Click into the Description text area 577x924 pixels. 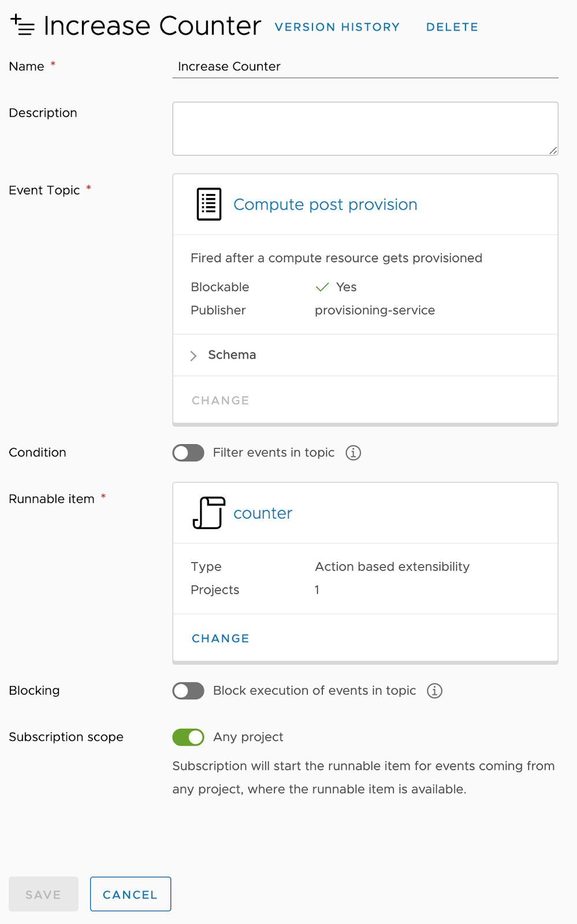(365, 129)
